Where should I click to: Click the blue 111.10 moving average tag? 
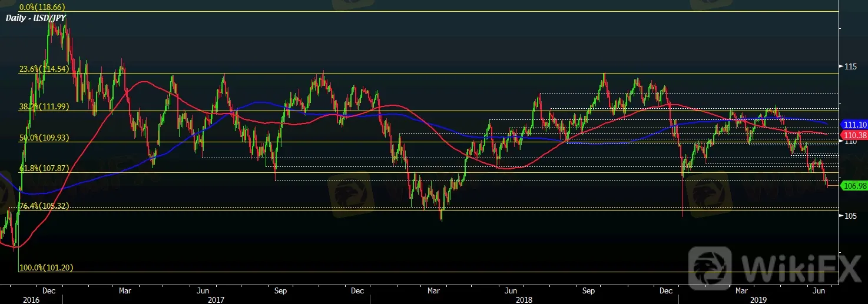(x=853, y=125)
